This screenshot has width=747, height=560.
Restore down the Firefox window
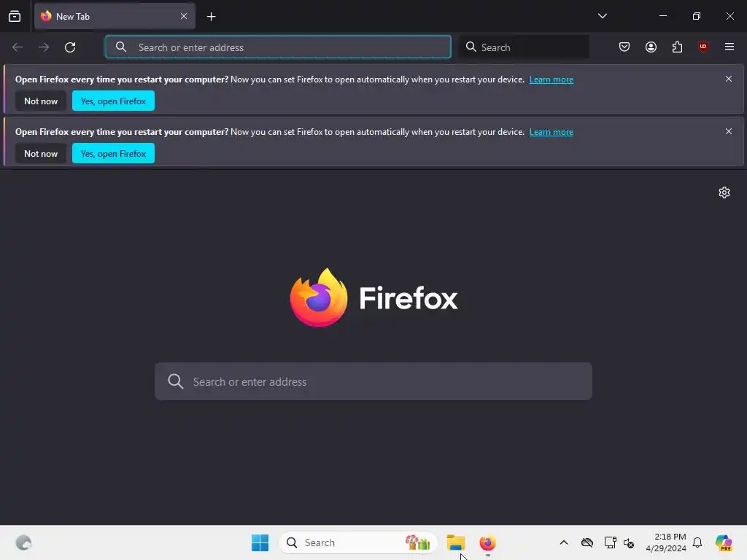[x=697, y=16]
